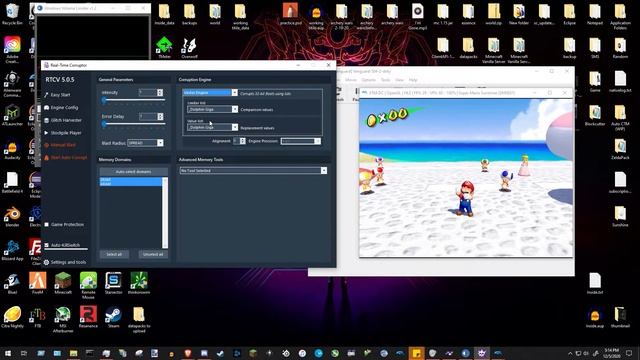Open Resonance desktop shortcut

[x=88, y=317]
